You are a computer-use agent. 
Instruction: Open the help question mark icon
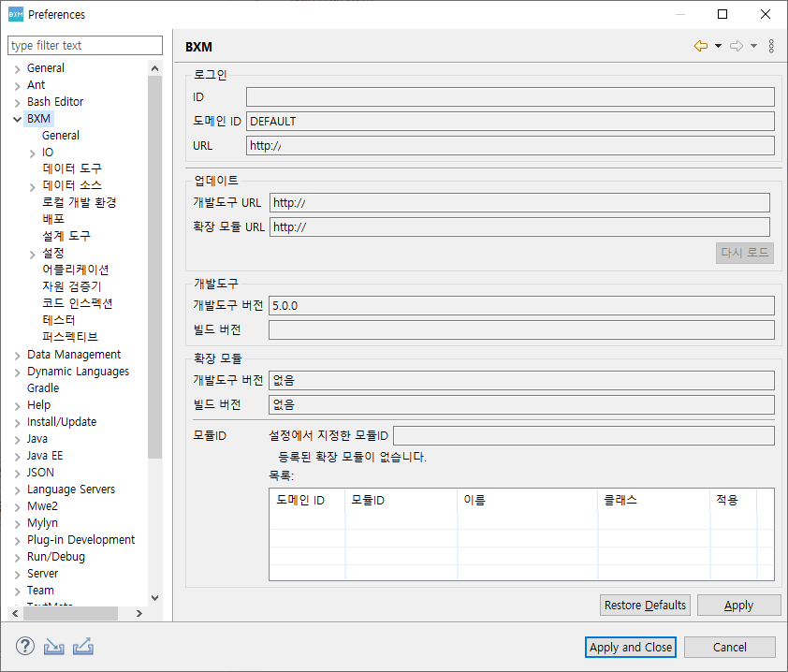point(25,647)
